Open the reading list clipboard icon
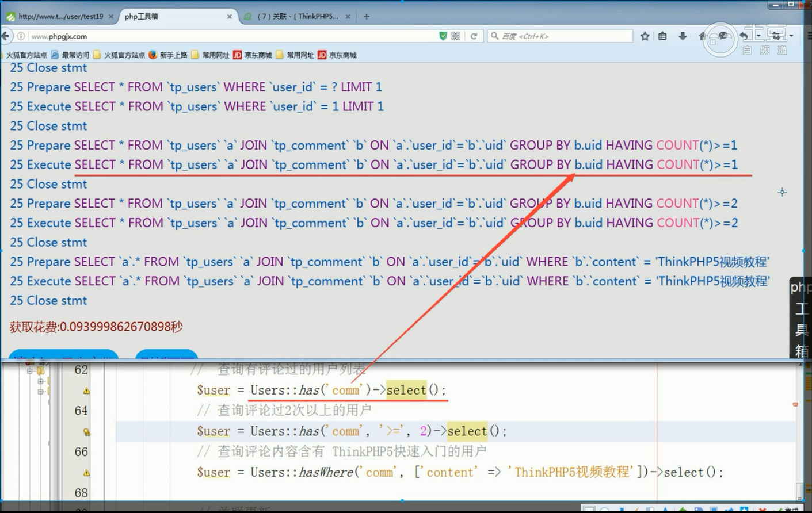This screenshot has width=812, height=513. click(662, 36)
